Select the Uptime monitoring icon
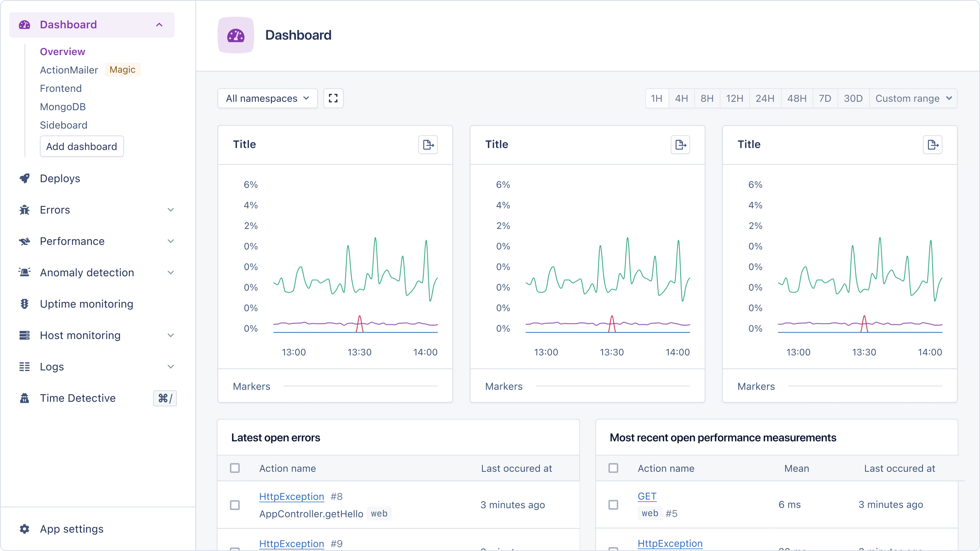Screen dimensions: 980x551 24,303
